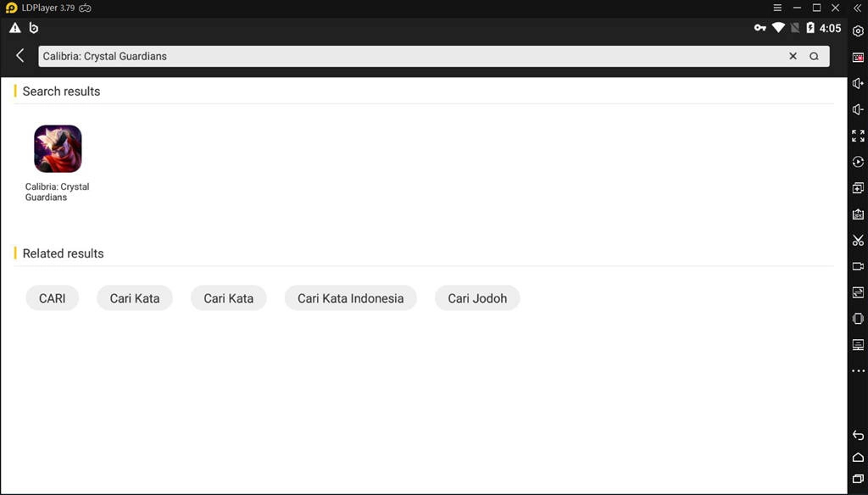Minimize the LDPlayer window
The width and height of the screenshot is (868, 495).
797,8
